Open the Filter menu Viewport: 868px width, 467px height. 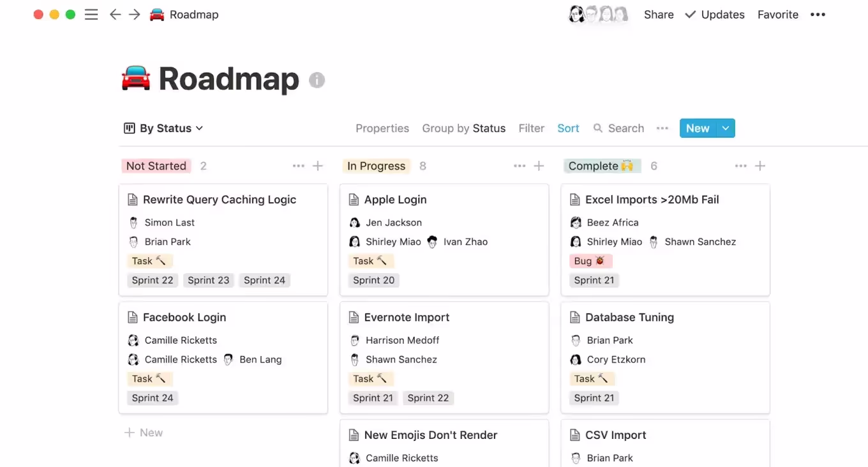tap(531, 128)
